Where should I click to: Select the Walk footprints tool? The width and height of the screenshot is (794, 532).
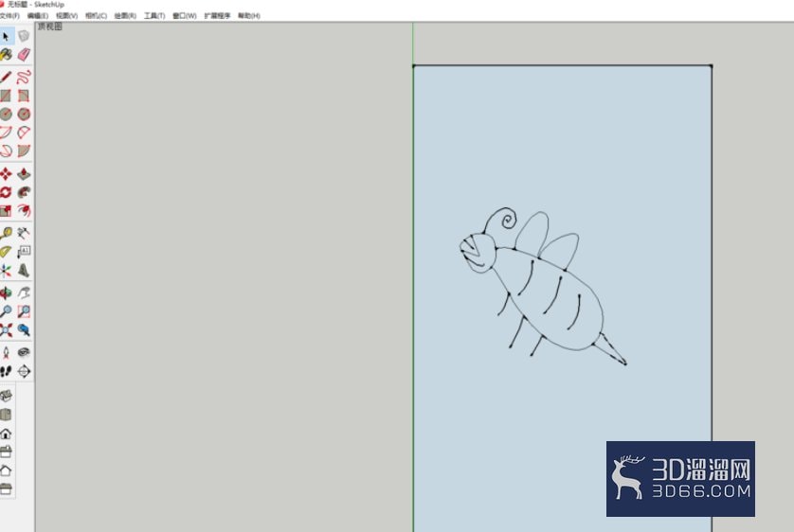click(x=6, y=371)
